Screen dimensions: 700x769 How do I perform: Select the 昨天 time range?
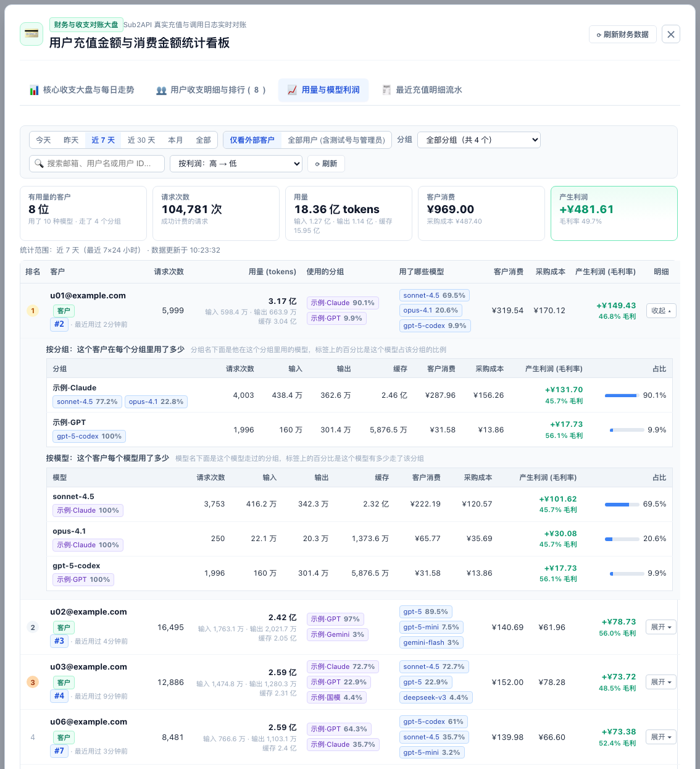click(71, 140)
